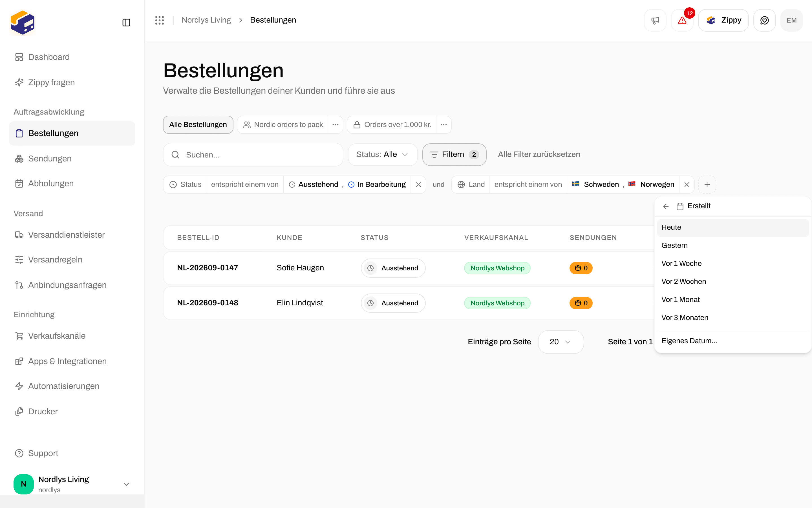The width and height of the screenshot is (812, 508).
Task: Open Sendungen in the sidebar
Action: tap(72, 159)
